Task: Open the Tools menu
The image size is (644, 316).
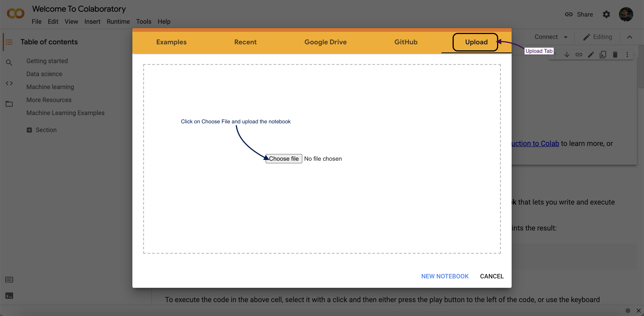Action: [x=143, y=21]
